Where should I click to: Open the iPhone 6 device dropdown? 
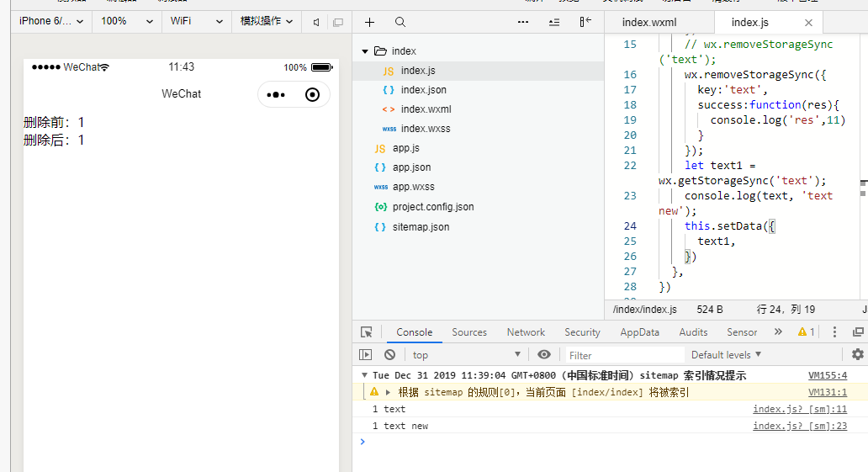click(x=51, y=21)
